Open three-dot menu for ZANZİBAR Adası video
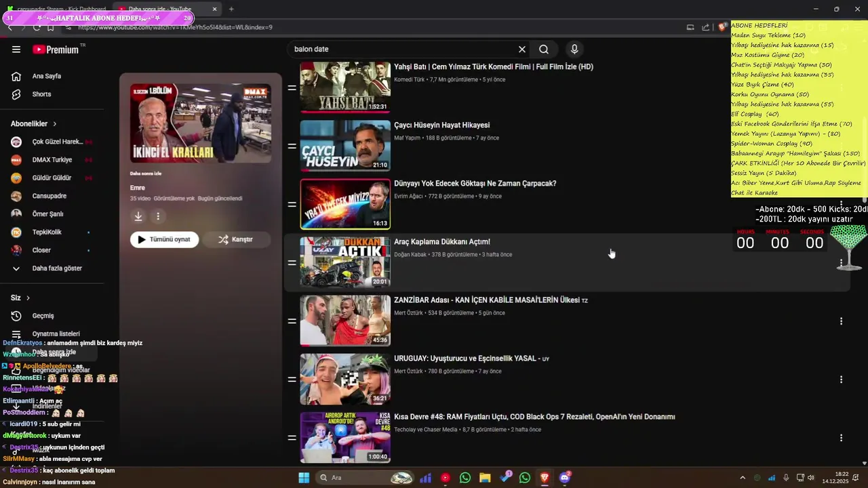Viewport: 868px width, 488px height. coord(841,321)
